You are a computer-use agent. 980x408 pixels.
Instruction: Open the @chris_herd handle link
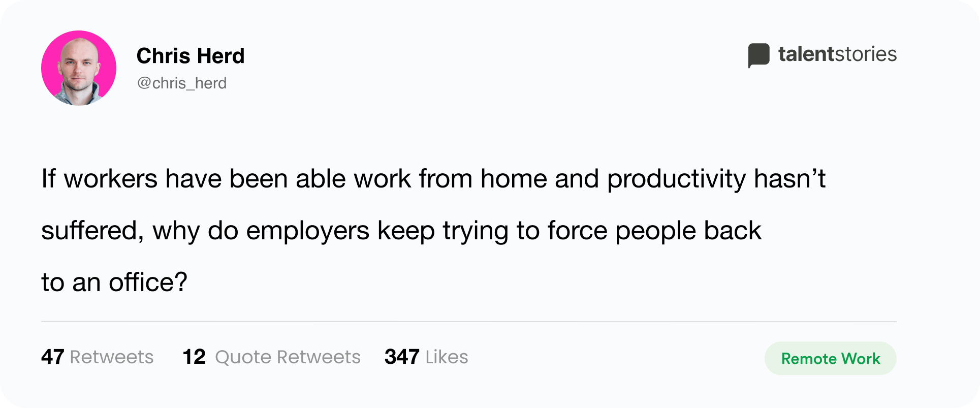(x=182, y=83)
